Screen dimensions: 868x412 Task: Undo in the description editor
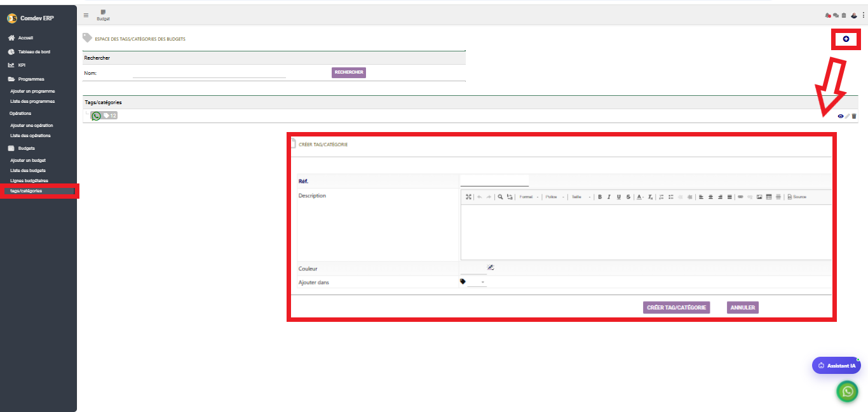tap(480, 197)
